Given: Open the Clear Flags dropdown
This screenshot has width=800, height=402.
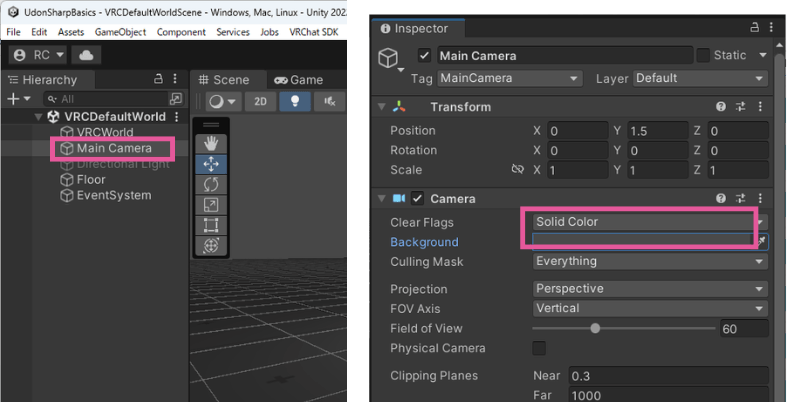Looking at the screenshot, I should 650,222.
